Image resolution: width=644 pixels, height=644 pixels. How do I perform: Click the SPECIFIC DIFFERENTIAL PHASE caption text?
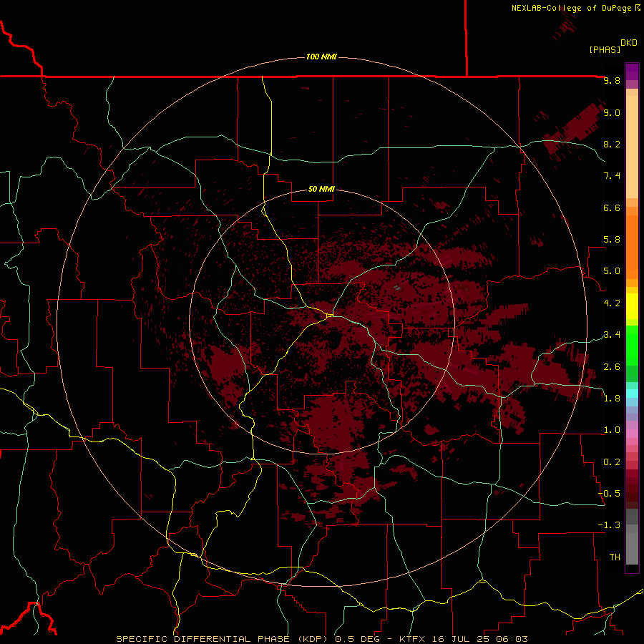(203, 639)
